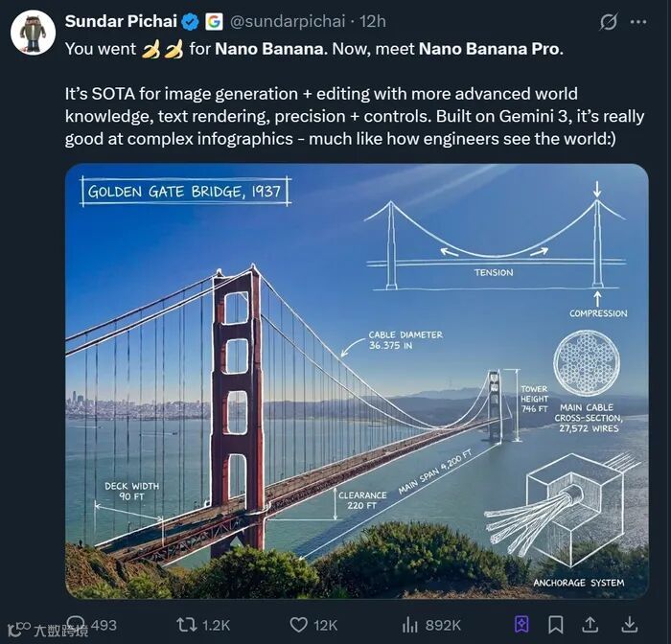Click the blue verified badge
The image size is (671, 644).
[190, 21]
